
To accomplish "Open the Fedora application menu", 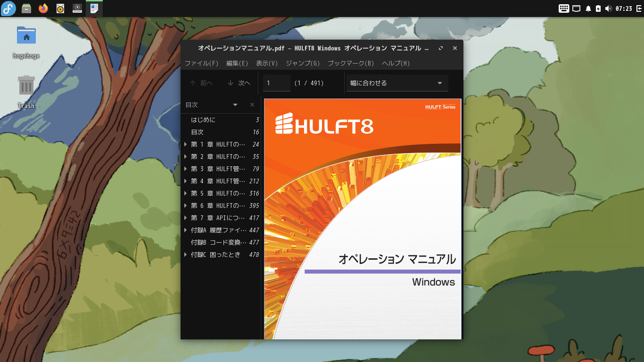I will pyautogui.click(x=8, y=8).
